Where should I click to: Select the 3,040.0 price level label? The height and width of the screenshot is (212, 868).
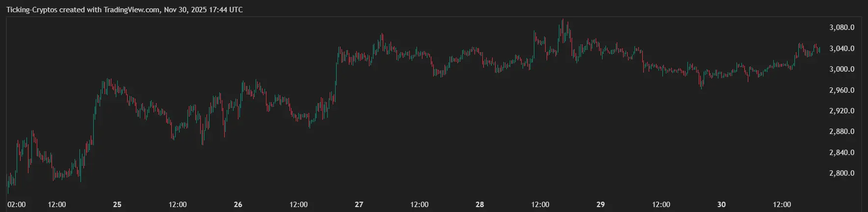[842, 49]
